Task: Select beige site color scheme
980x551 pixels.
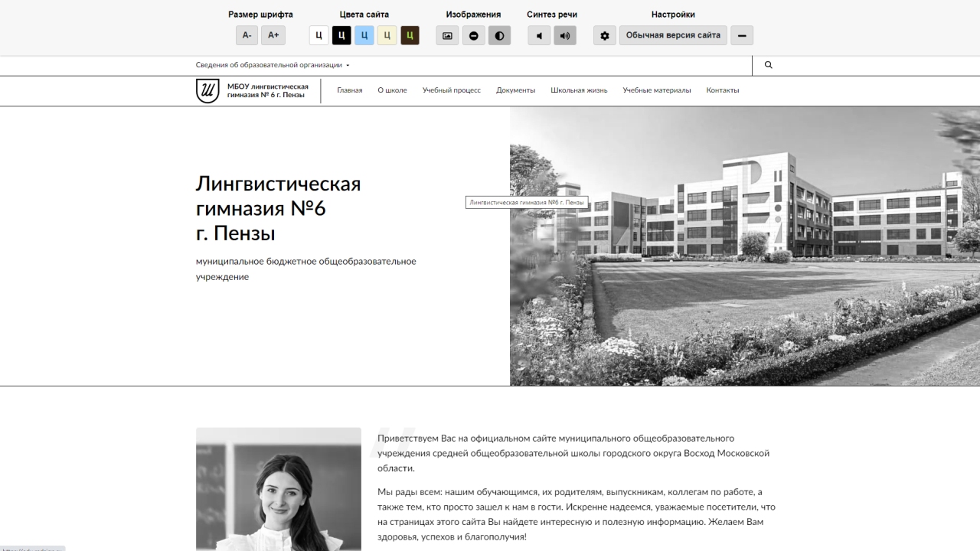Action: click(387, 35)
